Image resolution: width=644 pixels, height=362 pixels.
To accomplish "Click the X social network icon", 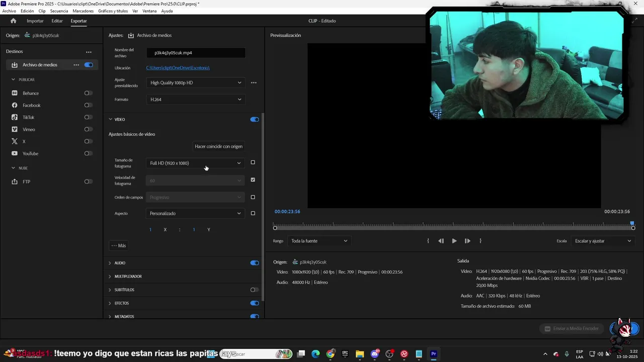I will pos(15,141).
